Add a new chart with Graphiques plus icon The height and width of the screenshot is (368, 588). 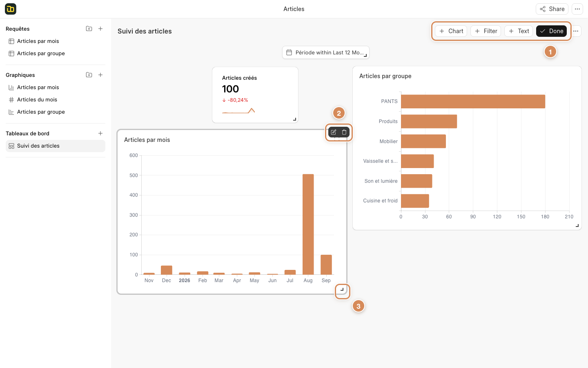pos(100,75)
